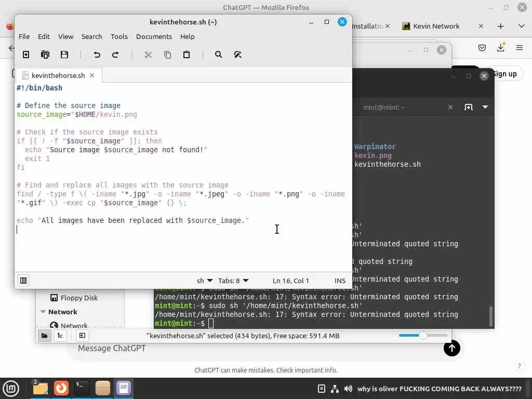This screenshot has height=399, width=532.
Task: Click Warpinator in terminal listing
Action: pos(375,147)
